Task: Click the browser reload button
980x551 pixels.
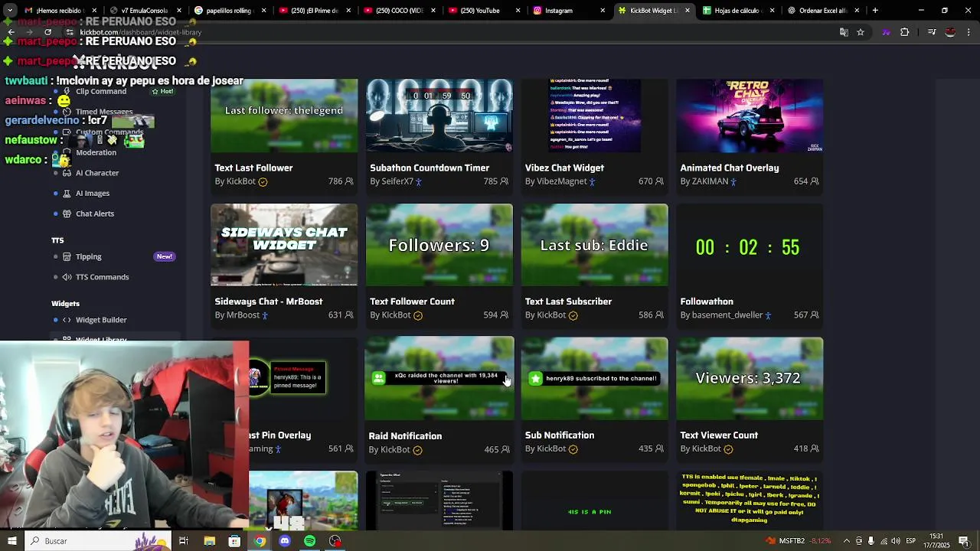Action: tap(47, 32)
